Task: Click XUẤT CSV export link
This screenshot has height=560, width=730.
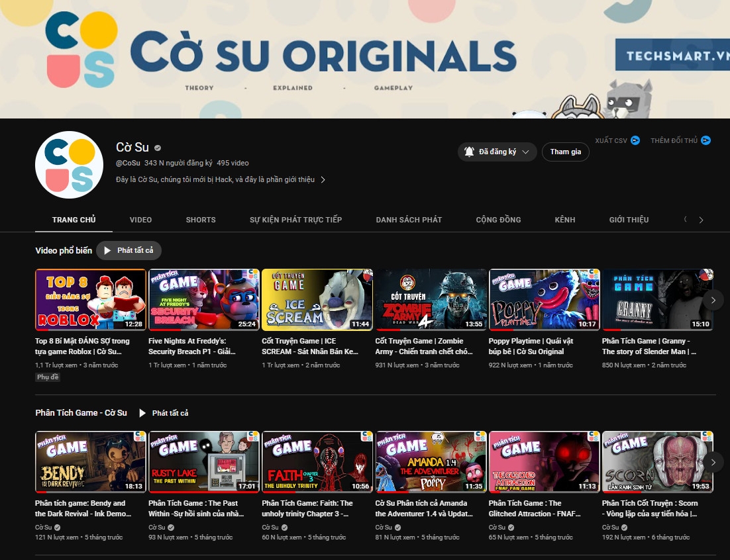Action: click(611, 140)
